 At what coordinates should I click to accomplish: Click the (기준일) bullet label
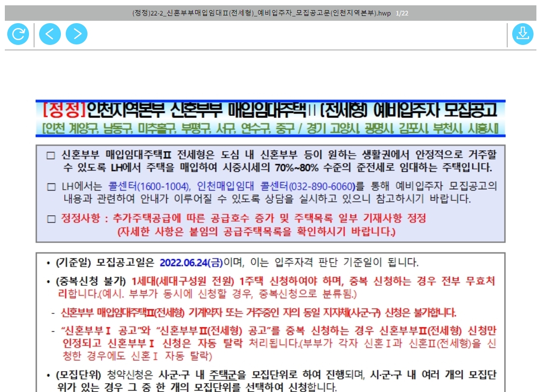pyautogui.click(x=73, y=263)
